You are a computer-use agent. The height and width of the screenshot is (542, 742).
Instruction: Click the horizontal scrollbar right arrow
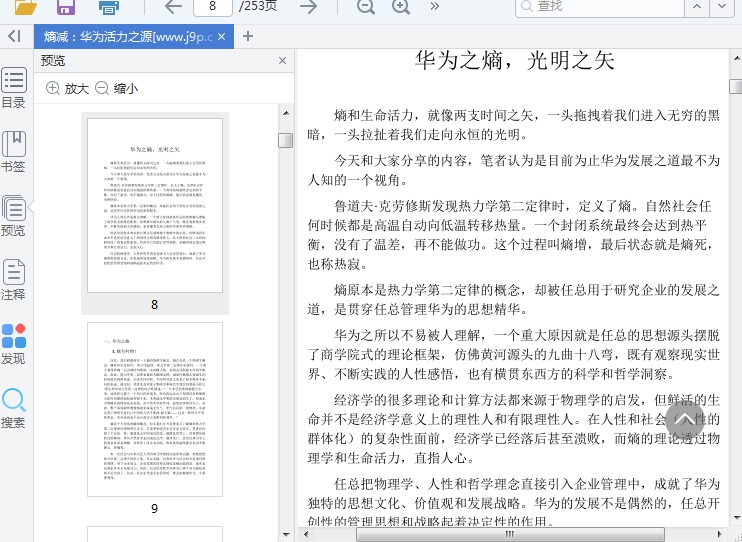720,534
